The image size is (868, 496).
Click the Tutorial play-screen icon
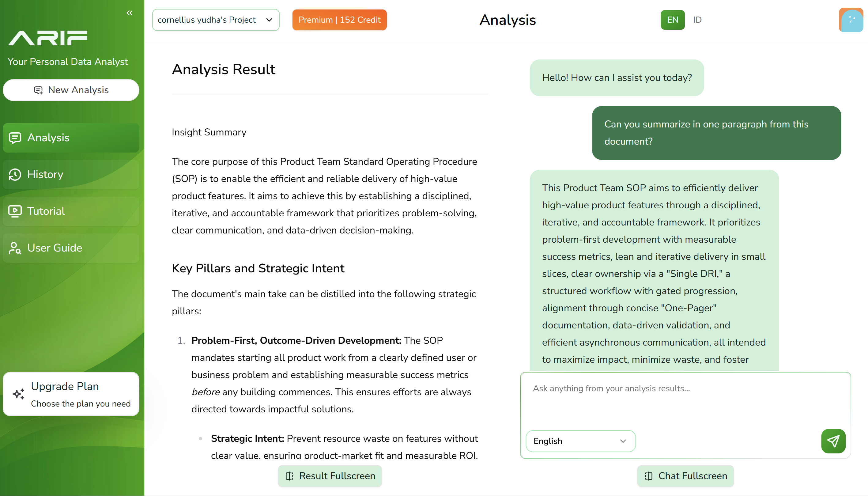(x=15, y=211)
